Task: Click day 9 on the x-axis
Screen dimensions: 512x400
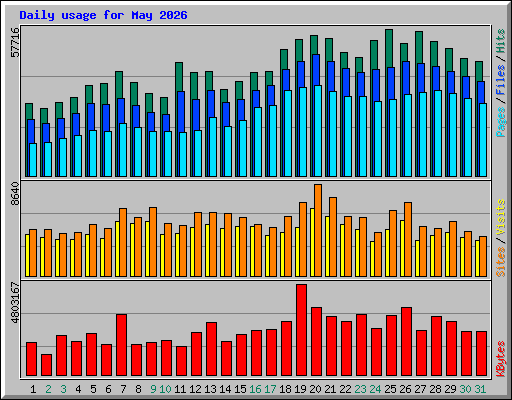Action: coord(153,389)
